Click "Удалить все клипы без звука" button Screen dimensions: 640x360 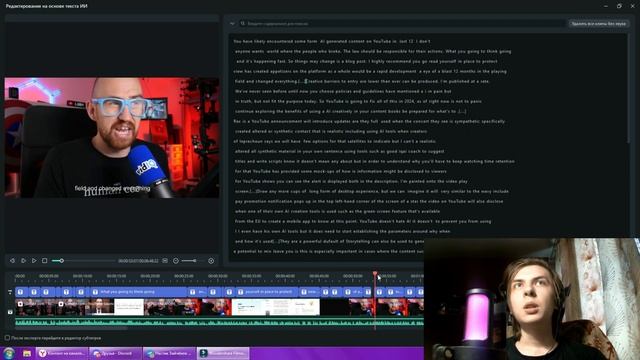[598, 24]
